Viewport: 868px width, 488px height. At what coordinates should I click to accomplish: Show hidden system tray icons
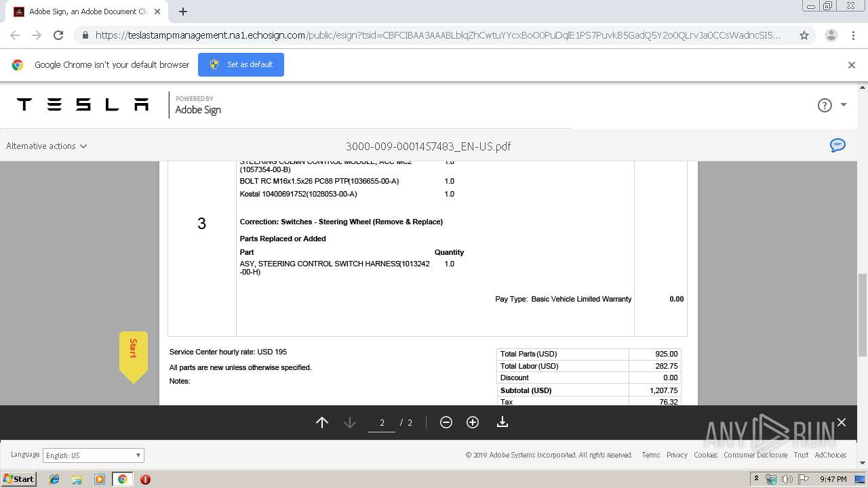click(x=757, y=479)
